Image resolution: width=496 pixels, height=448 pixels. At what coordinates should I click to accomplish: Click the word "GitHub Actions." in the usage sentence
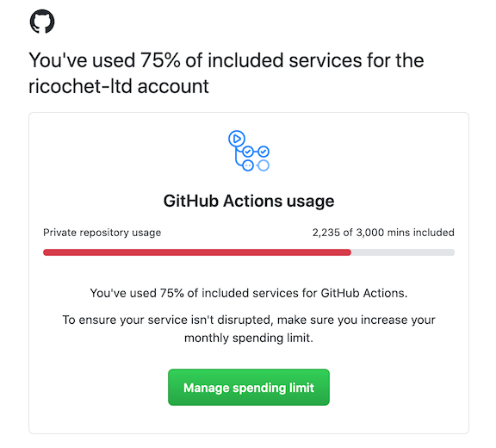coord(364,293)
